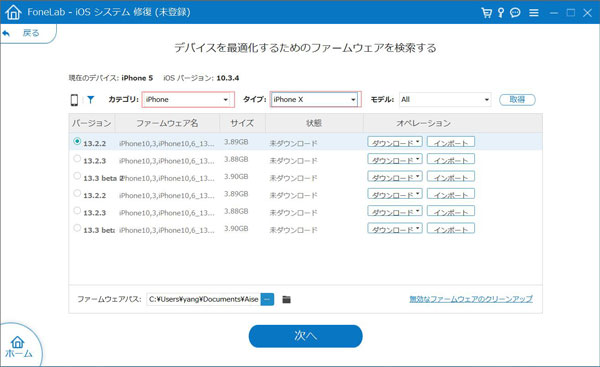Click 3.89GB size in first row
Image resolution: width=600 pixels, height=367 pixels.
(236, 142)
